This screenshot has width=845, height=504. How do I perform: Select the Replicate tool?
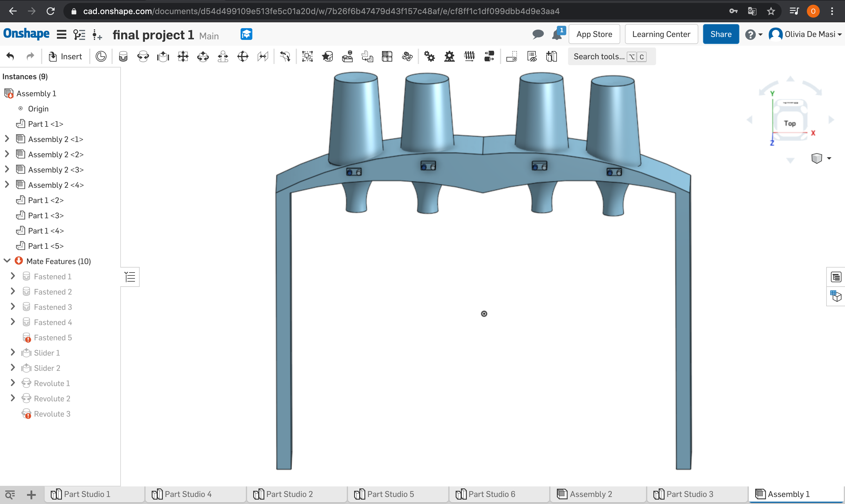pos(347,56)
